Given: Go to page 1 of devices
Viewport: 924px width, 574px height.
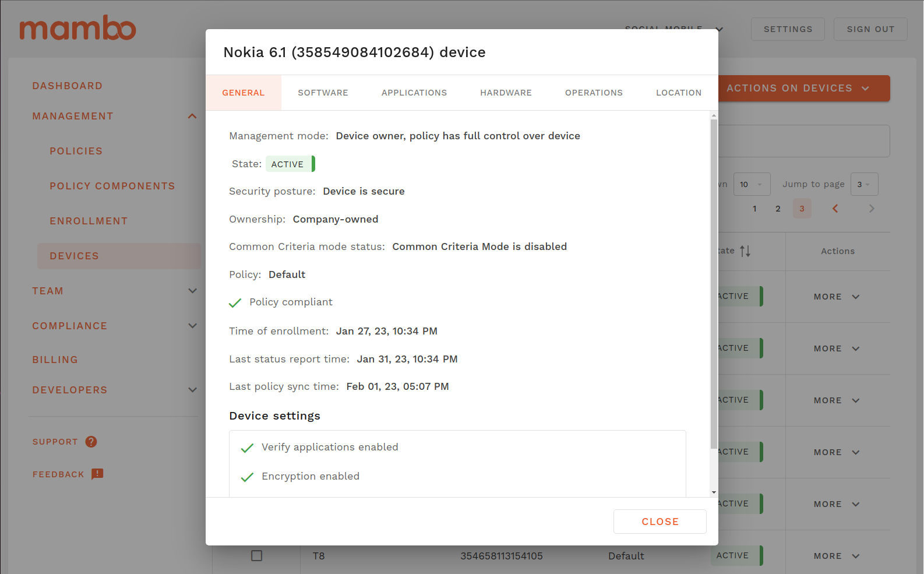Looking at the screenshot, I should coord(754,209).
